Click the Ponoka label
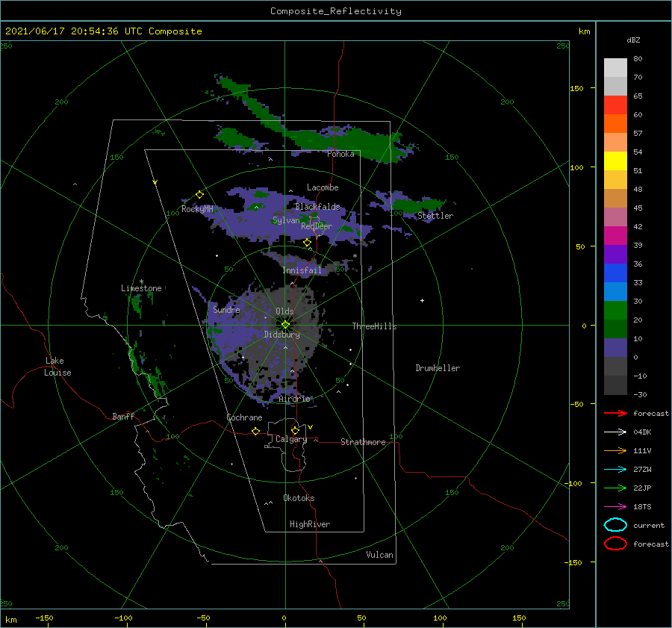The height and width of the screenshot is (628, 672). click(340, 154)
